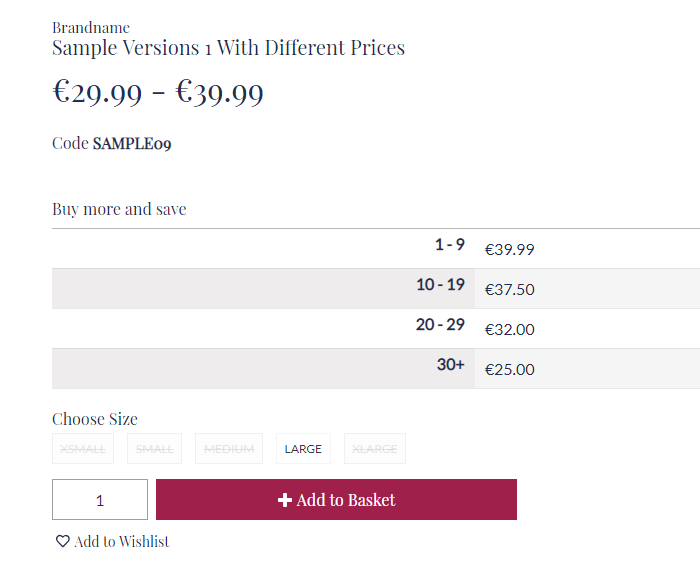Image resolution: width=700 pixels, height=568 pixels.
Task: Click the product code SAMPLE09
Action: pyautogui.click(x=132, y=143)
